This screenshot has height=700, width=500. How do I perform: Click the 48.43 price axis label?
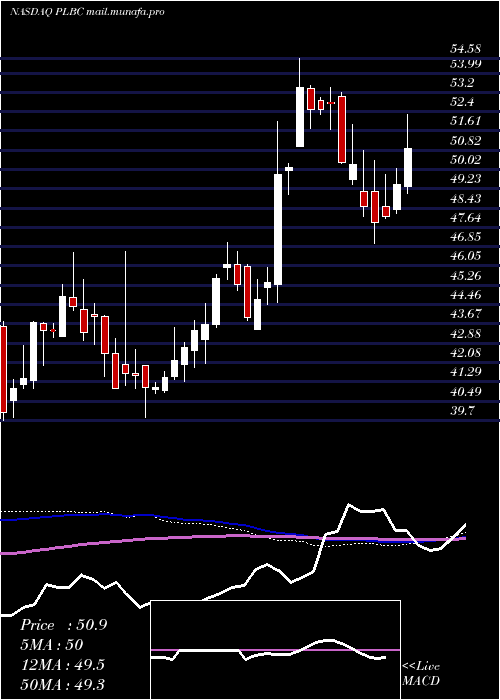[x=466, y=198]
